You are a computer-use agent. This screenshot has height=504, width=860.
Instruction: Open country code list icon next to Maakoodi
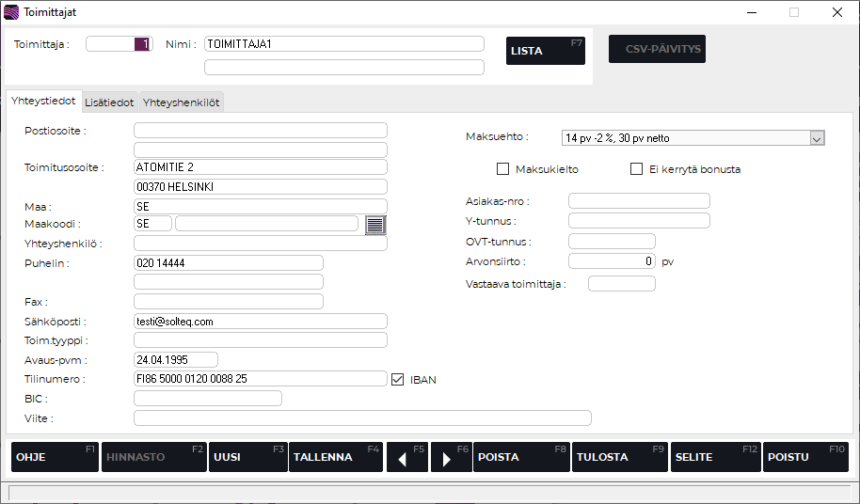click(x=376, y=224)
